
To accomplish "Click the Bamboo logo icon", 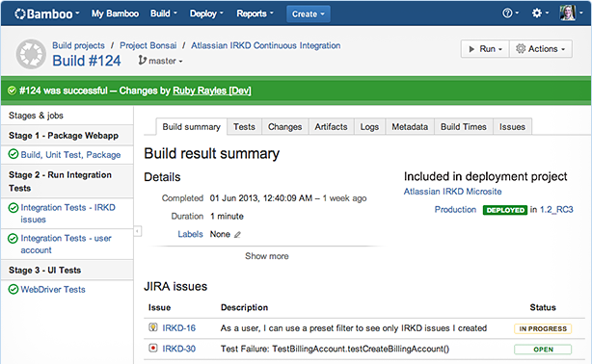I will click(x=20, y=13).
